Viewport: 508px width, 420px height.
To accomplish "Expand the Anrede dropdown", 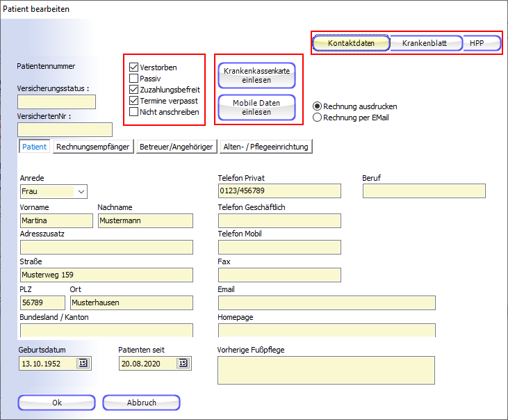I will [x=81, y=191].
